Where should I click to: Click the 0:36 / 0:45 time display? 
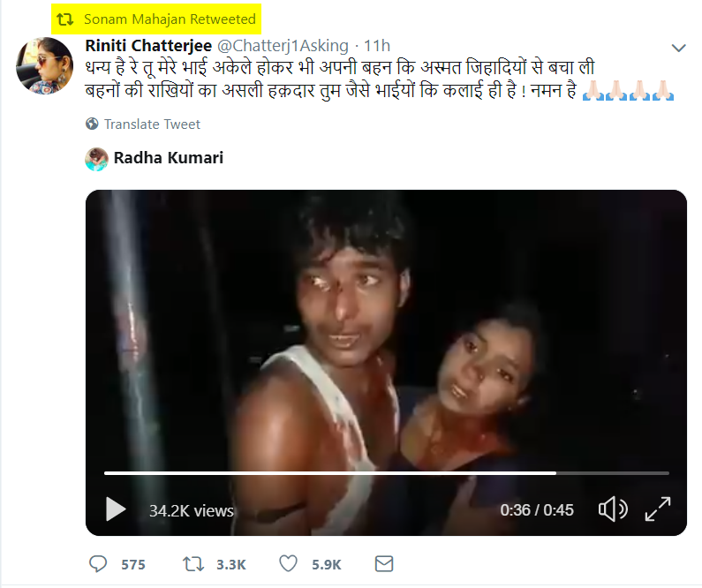coord(537,510)
